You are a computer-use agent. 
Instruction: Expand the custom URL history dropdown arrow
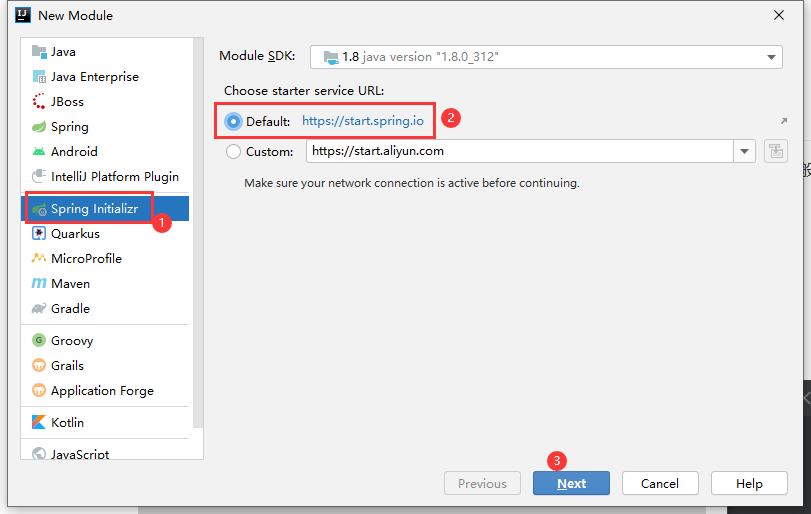[744, 152]
